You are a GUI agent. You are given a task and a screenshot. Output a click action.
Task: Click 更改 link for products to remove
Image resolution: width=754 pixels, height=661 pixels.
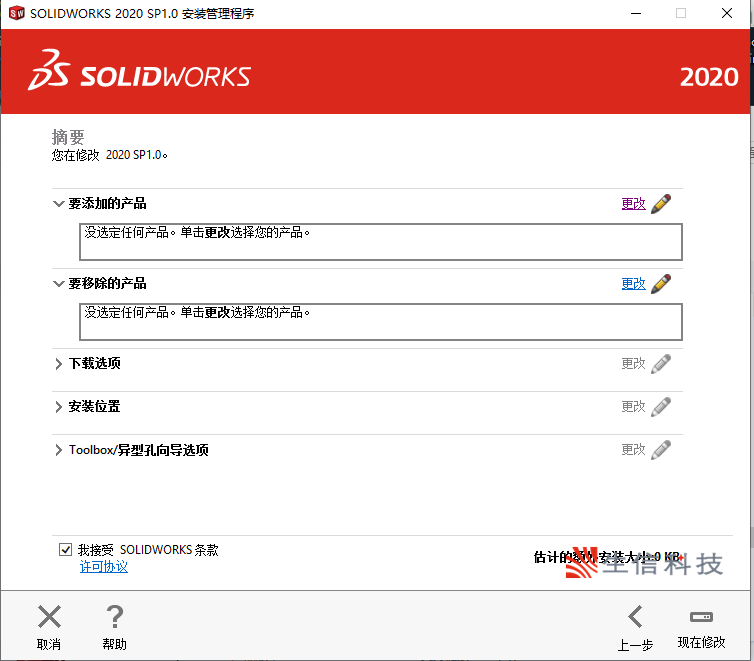[633, 284]
